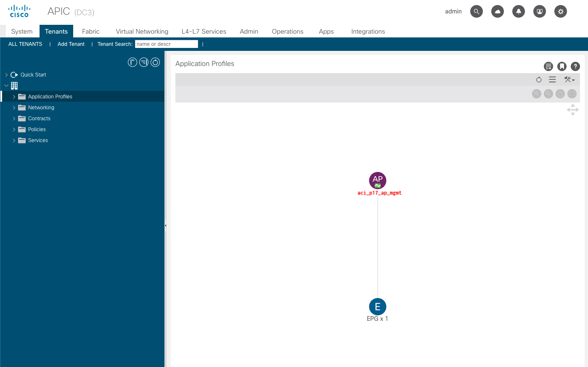
Task: Expand the Networking folder
Action: pos(14,108)
